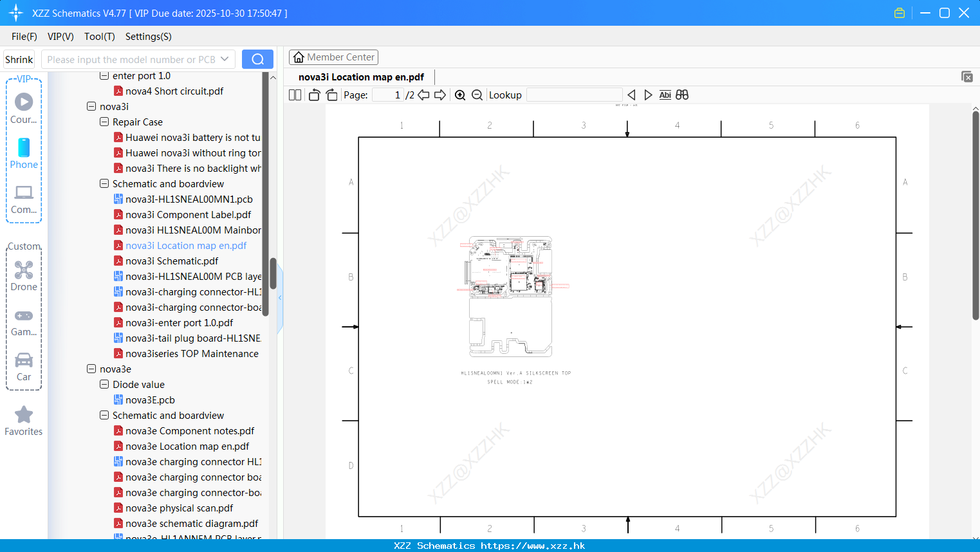Open nova3i Component Label.pdf

click(188, 215)
